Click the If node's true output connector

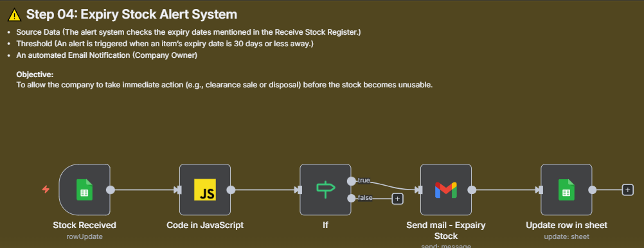351,181
